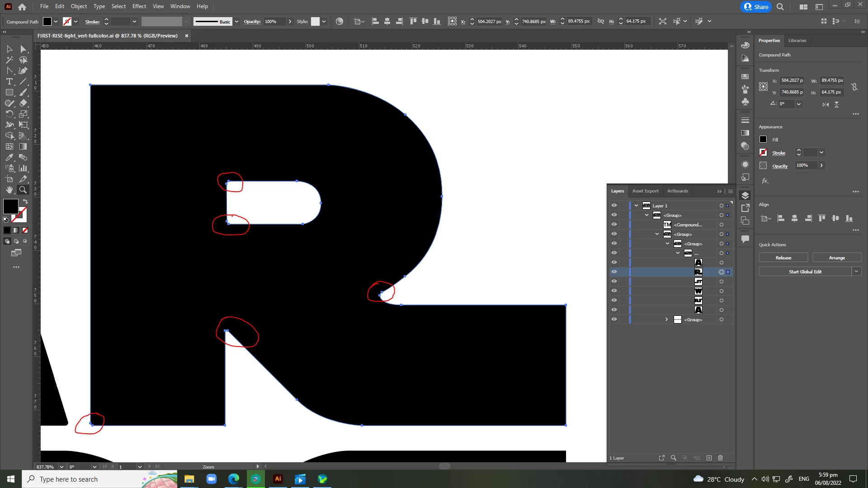Activate the Eyedropper tool
This screenshot has height=488, width=868.
coord(9,158)
